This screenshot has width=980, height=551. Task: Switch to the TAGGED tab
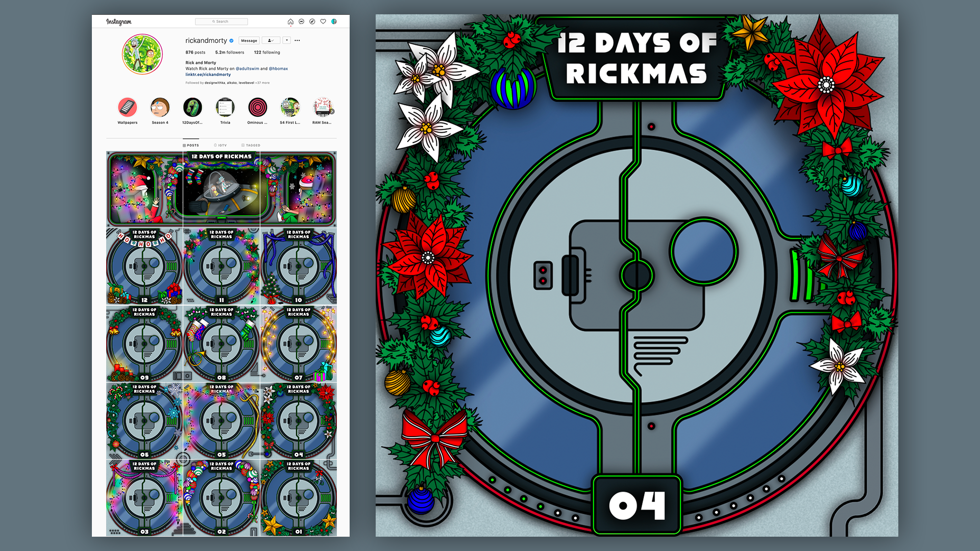pos(251,145)
